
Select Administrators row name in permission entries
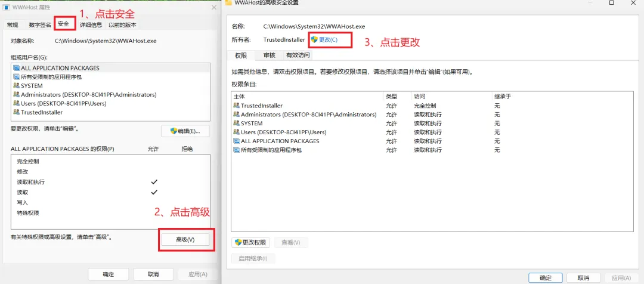click(x=308, y=115)
